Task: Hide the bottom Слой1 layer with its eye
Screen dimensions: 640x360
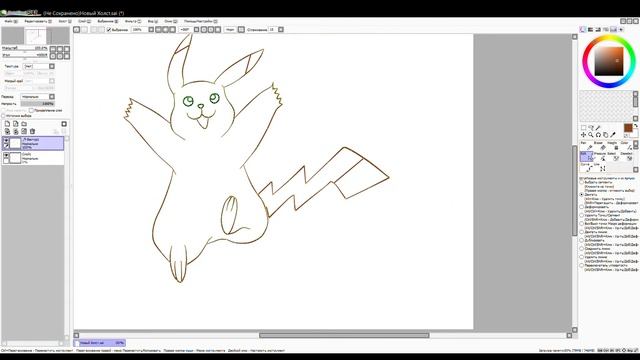Action: [6, 156]
